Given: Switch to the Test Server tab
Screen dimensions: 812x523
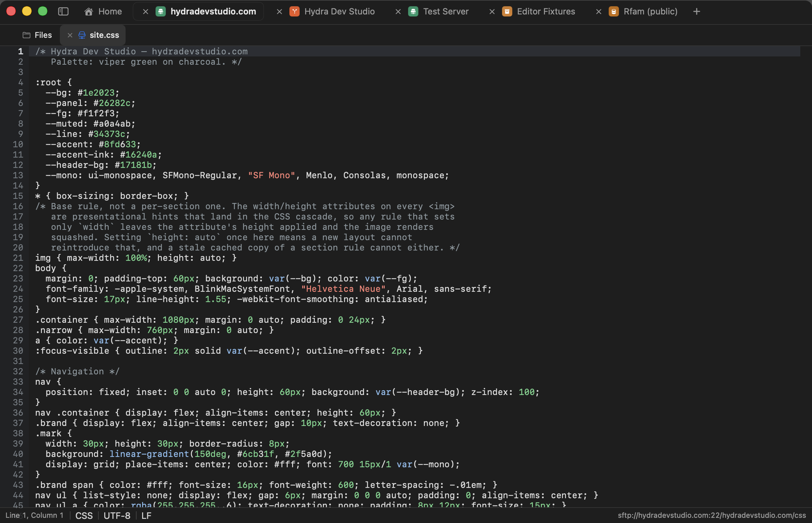Looking at the screenshot, I should pyautogui.click(x=446, y=11).
